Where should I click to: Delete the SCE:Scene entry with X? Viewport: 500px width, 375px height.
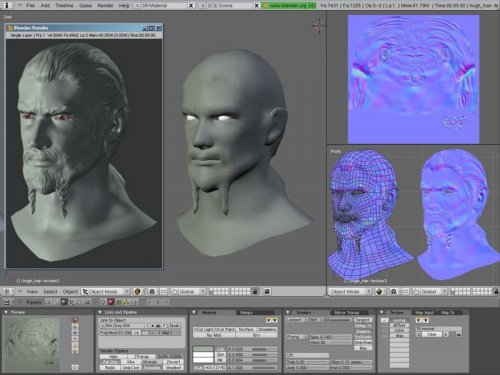(x=256, y=6)
